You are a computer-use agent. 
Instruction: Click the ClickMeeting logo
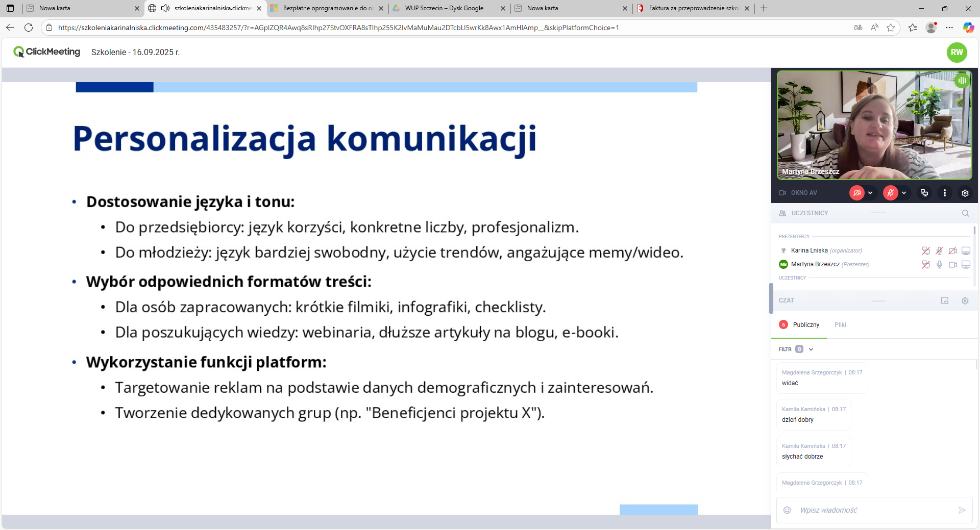click(47, 52)
